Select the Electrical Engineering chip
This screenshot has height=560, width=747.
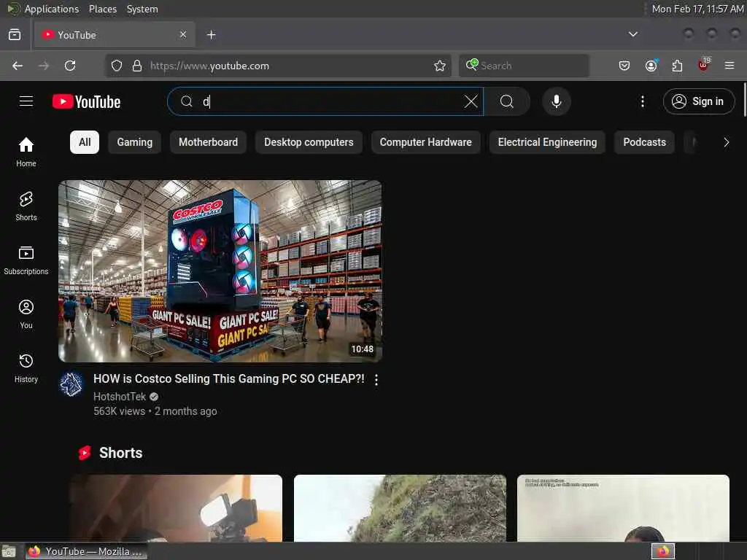point(547,142)
